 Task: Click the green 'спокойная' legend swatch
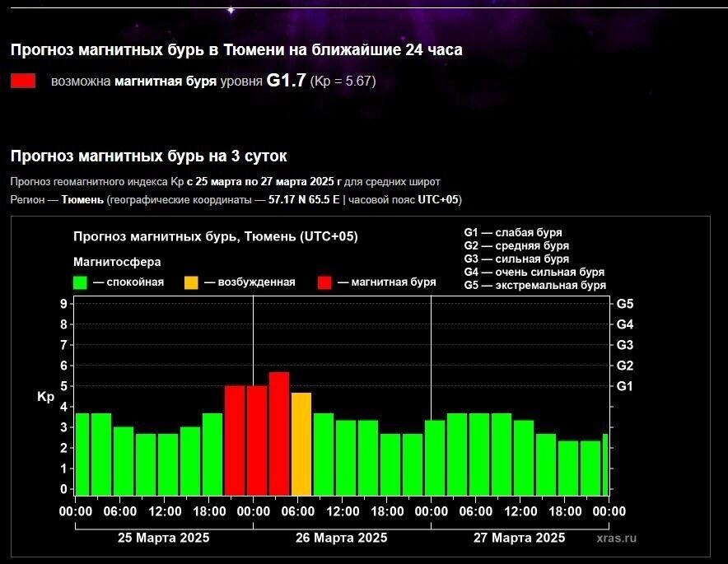point(81,282)
